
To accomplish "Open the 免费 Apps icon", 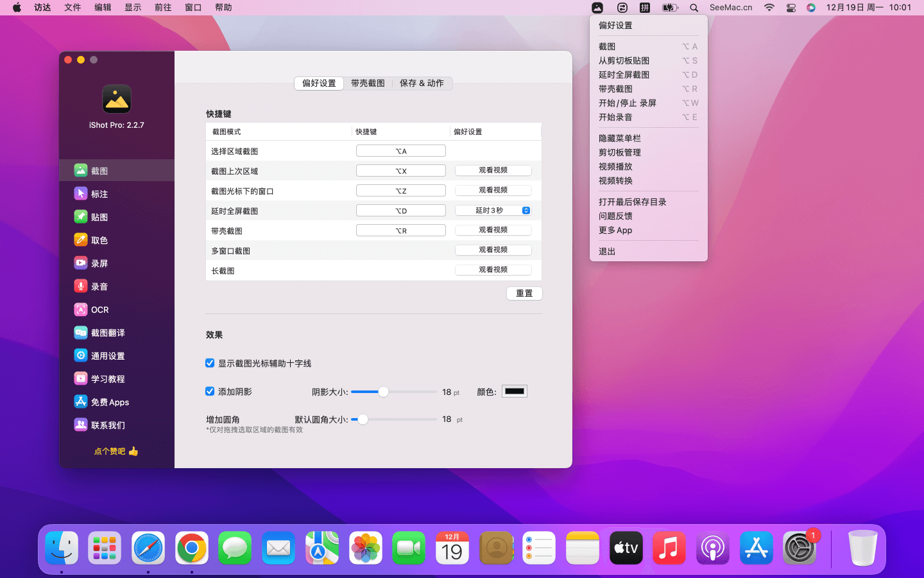I will (80, 401).
